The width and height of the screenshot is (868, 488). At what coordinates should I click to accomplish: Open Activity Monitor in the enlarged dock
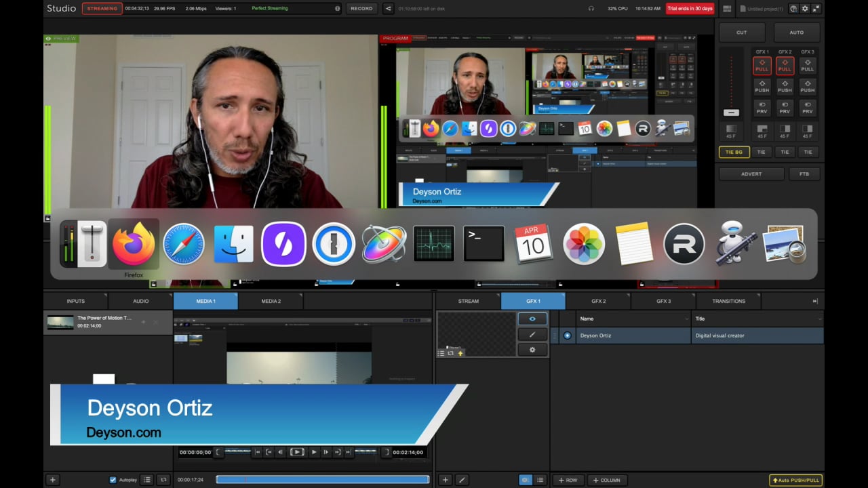tap(434, 244)
